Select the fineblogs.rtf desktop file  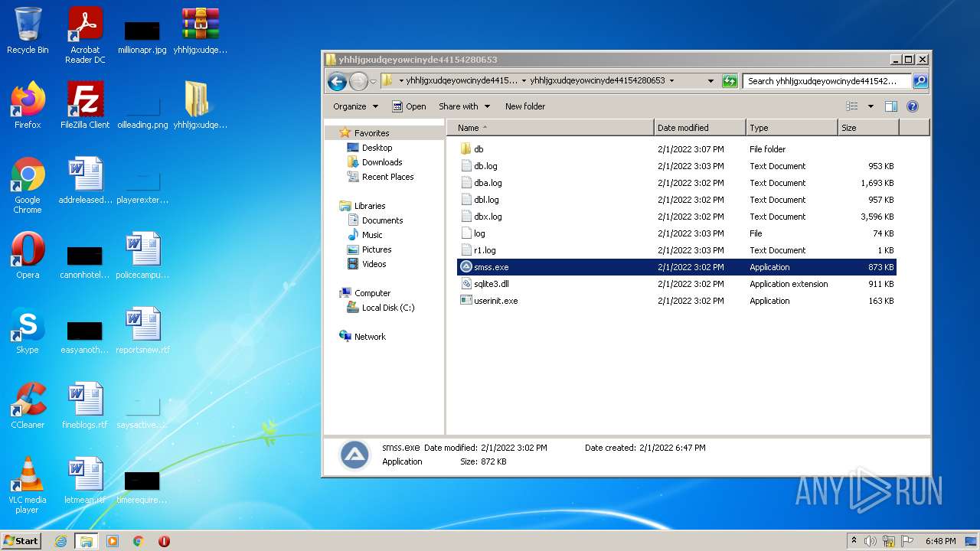pos(85,405)
